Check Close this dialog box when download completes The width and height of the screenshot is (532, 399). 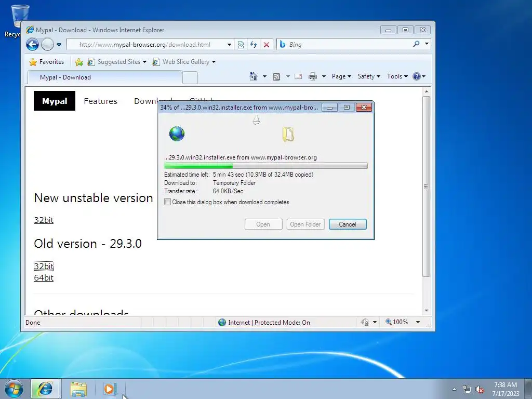(x=168, y=202)
